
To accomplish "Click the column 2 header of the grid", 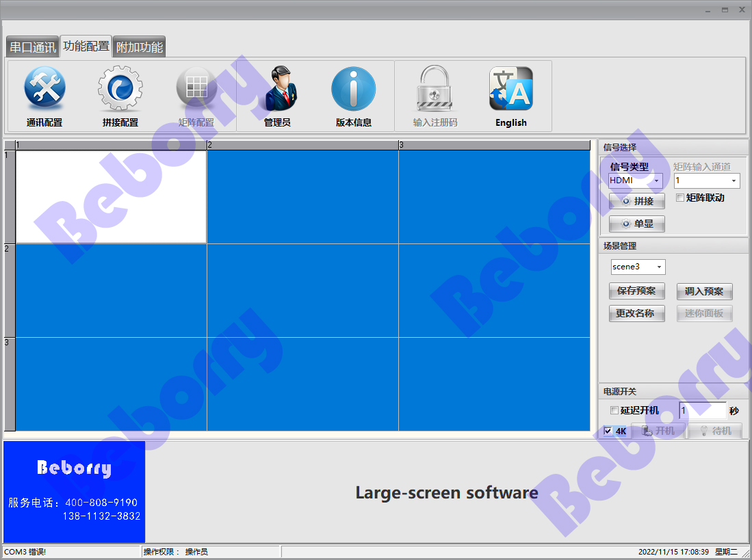I will (x=302, y=145).
